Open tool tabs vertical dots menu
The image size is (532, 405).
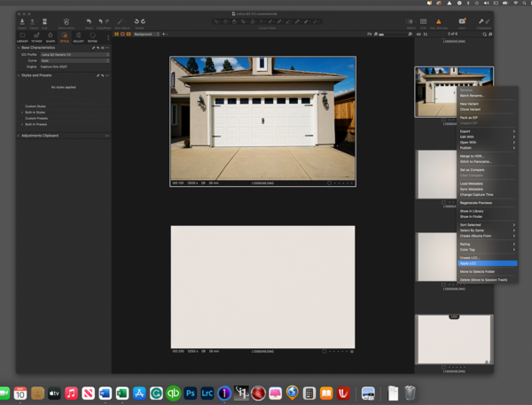108,37
